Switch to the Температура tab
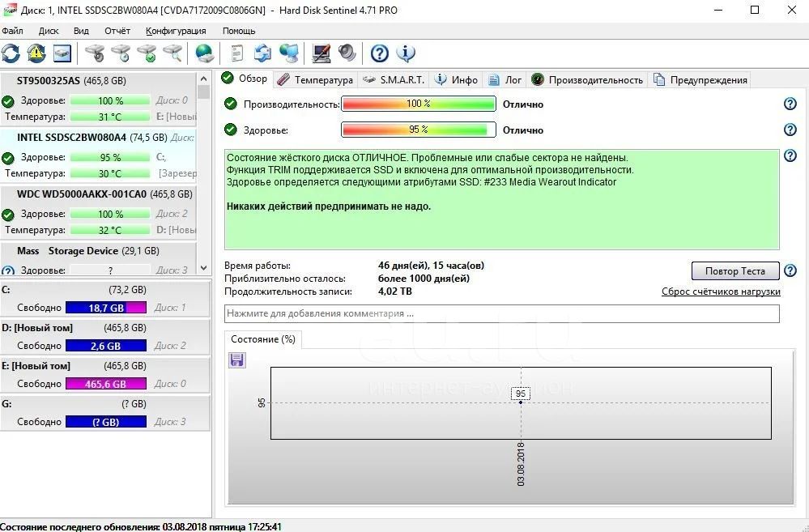 (x=315, y=80)
